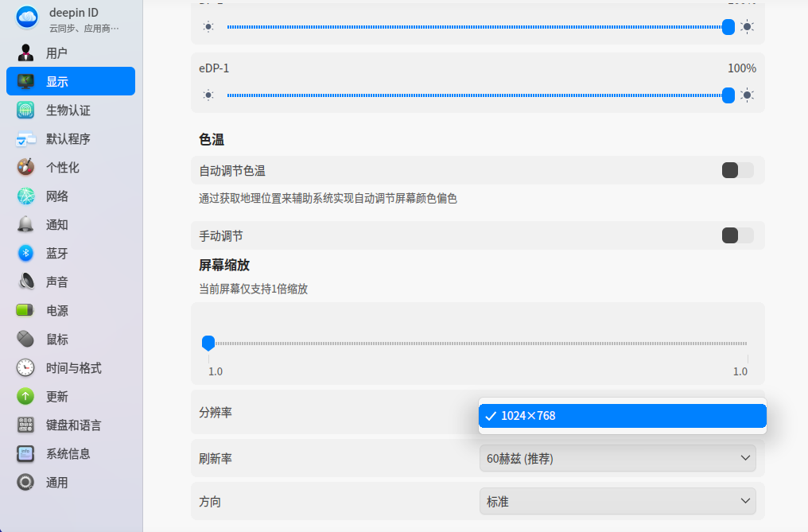The width and height of the screenshot is (808, 532).
Task: Click the eDP-1 100% brightness value
Action: (x=741, y=68)
